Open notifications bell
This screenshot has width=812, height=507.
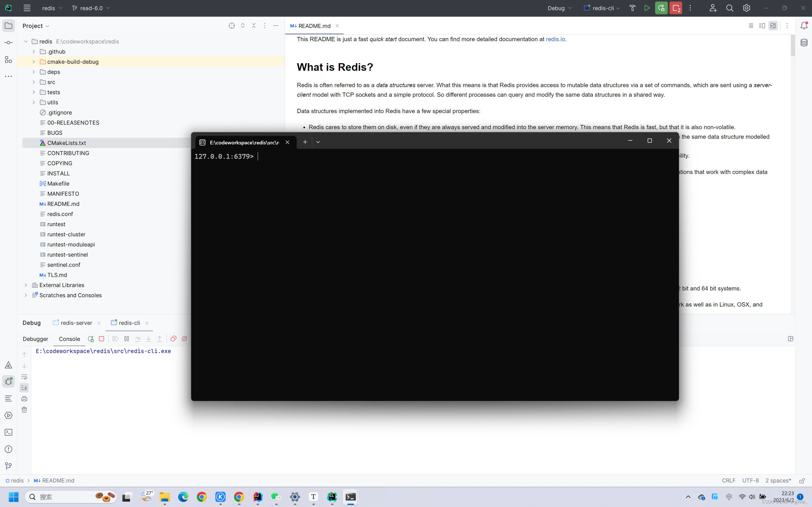(x=804, y=26)
